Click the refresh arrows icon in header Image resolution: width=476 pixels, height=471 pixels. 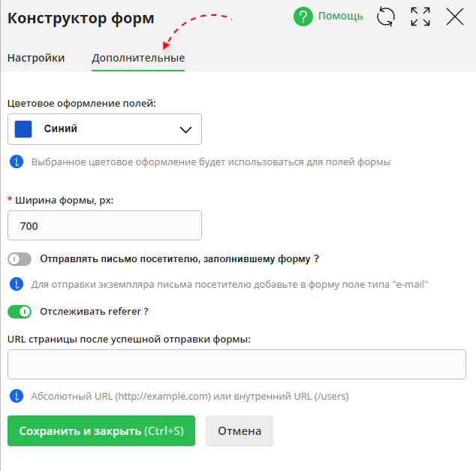(385, 17)
